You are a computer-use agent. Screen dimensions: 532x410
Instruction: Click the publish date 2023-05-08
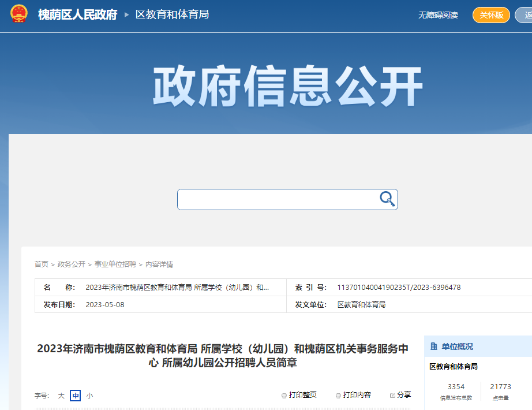pos(105,305)
